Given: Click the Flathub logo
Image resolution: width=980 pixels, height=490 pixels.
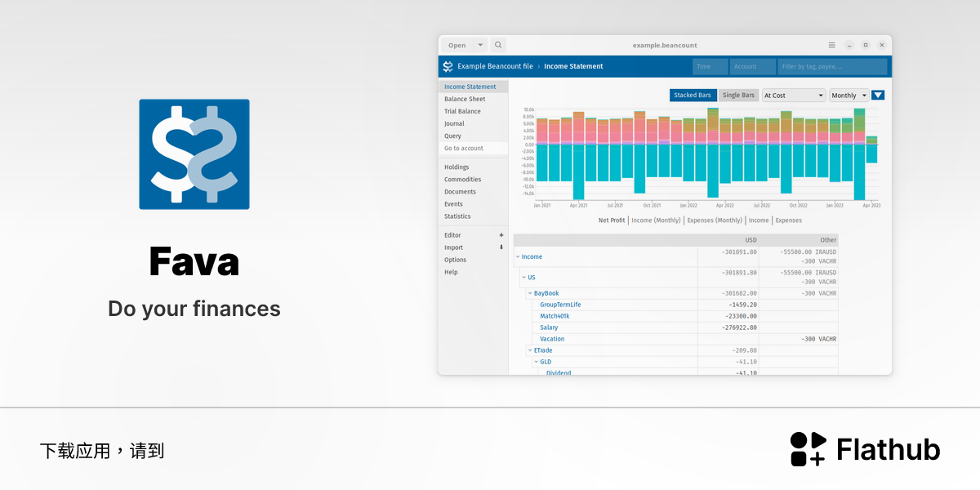Looking at the screenshot, I should pos(865,449).
